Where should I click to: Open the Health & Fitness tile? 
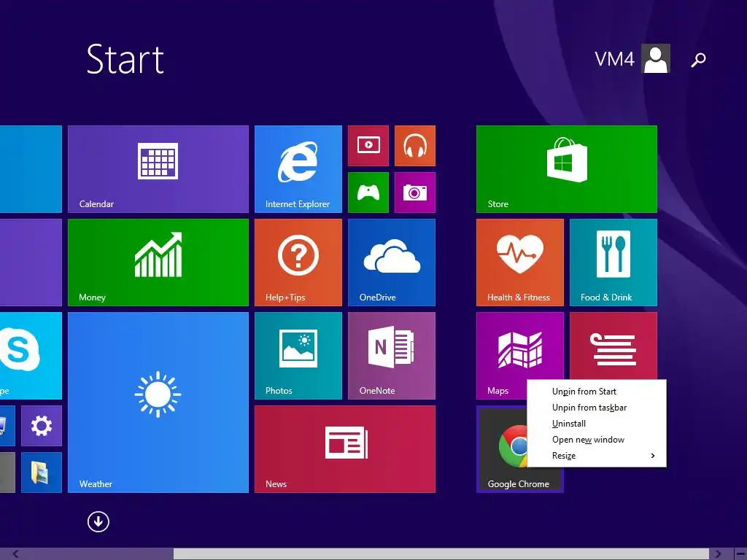coord(519,262)
